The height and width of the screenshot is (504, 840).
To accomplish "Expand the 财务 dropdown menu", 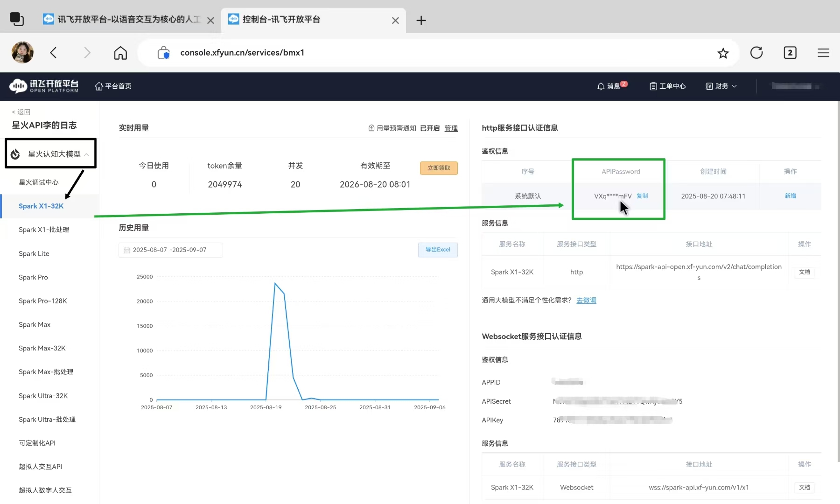I will click(721, 86).
